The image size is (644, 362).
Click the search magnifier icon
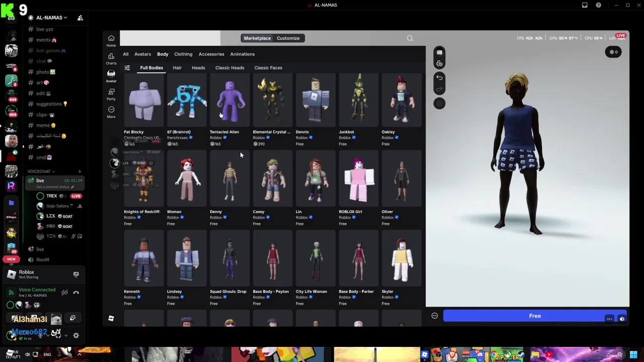pyautogui.click(x=410, y=38)
